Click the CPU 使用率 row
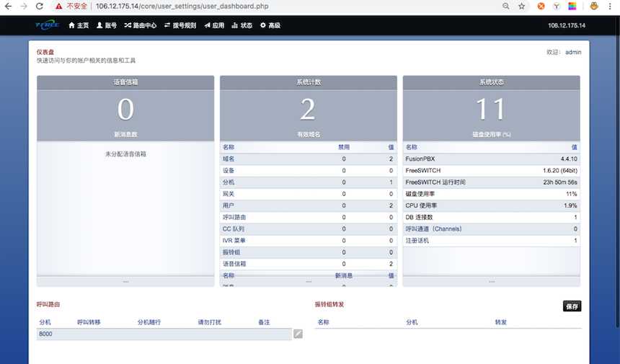 point(492,205)
